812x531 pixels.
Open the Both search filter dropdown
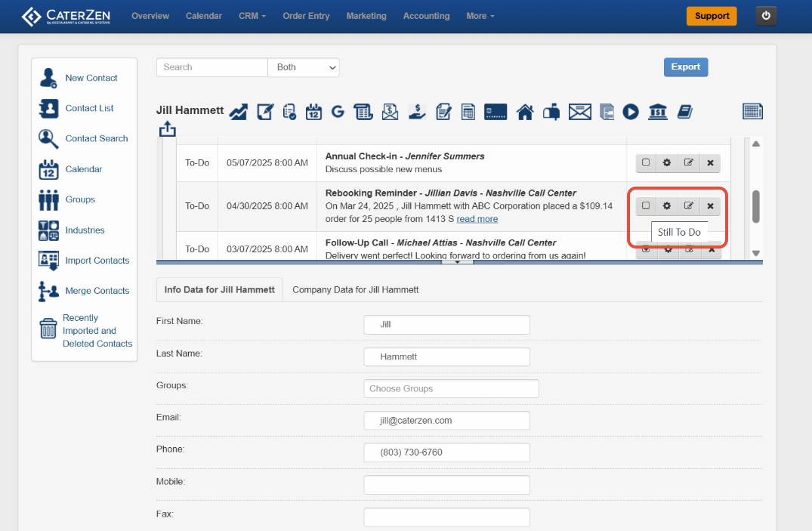coord(304,67)
